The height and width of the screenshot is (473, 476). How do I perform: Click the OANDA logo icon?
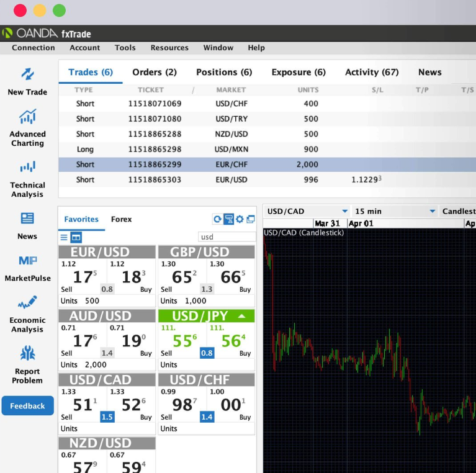tap(7, 33)
